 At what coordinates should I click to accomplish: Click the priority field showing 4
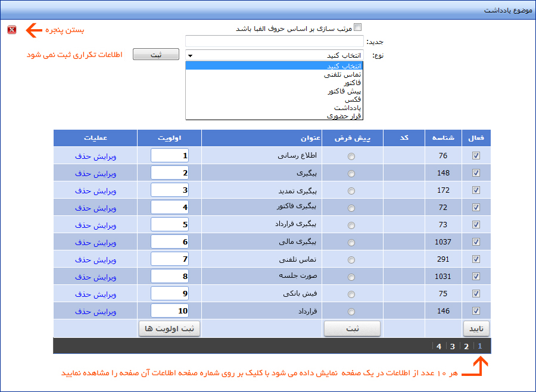point(170,207)
